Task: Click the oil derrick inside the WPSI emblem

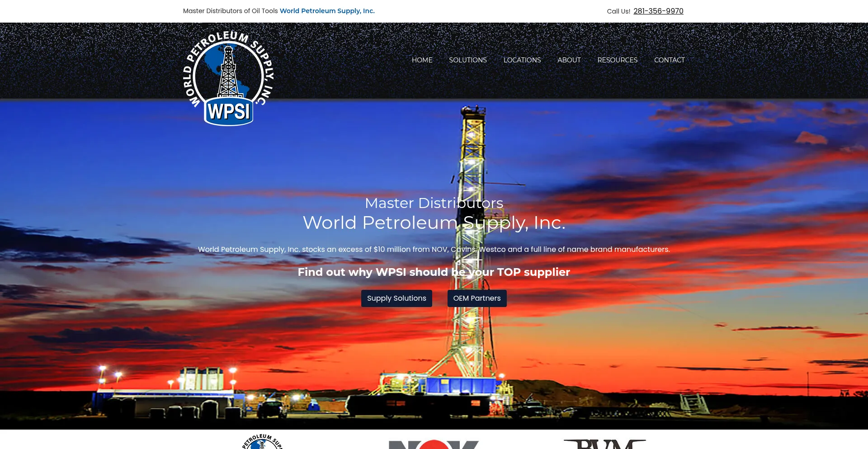Action: tap(228, 75)
